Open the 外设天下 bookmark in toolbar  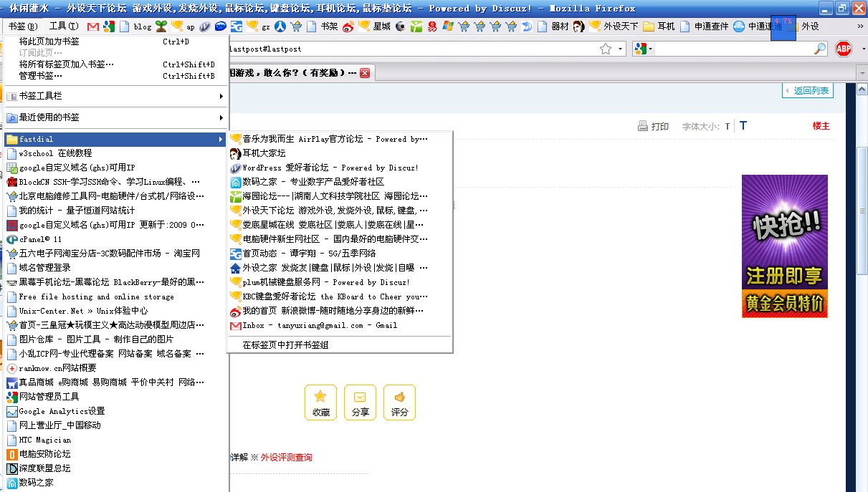tap(614, 26)
